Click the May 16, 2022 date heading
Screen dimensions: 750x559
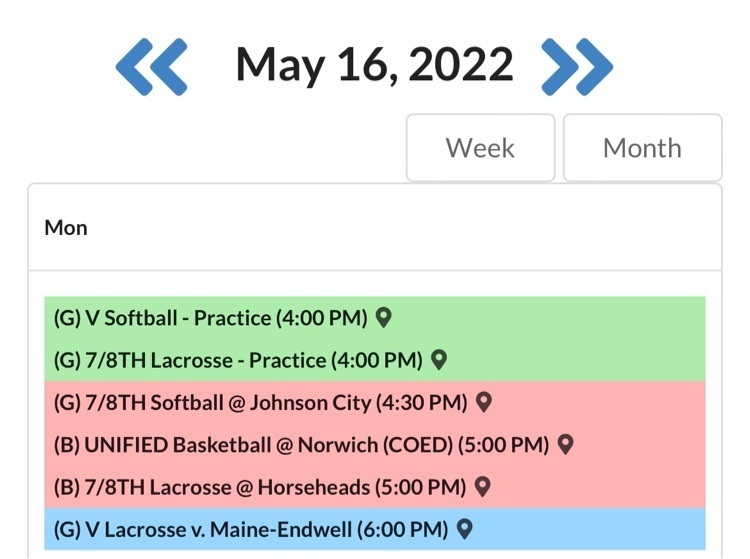[x=374, y=65]
